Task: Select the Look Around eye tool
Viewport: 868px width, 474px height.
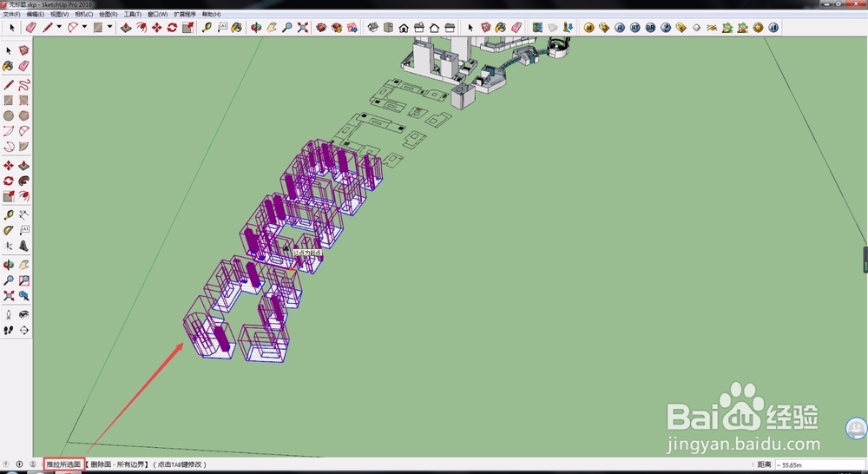Action: point(23,314)
